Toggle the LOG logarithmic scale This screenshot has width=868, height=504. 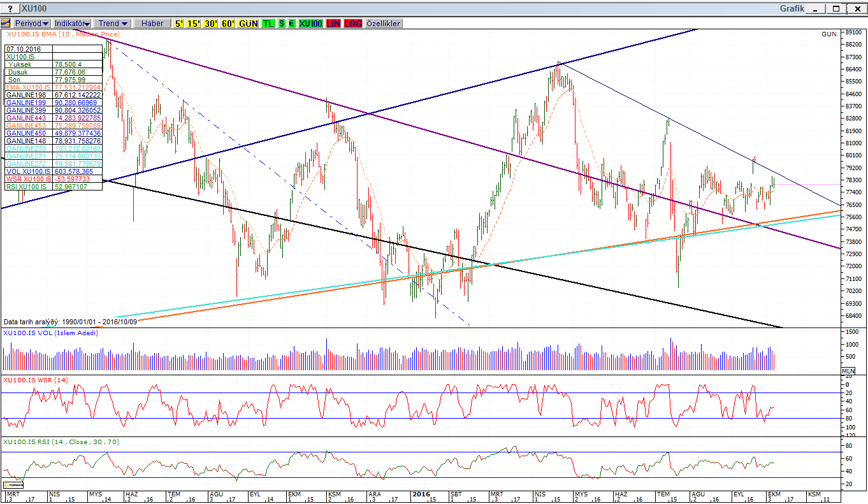click(352, 24)
